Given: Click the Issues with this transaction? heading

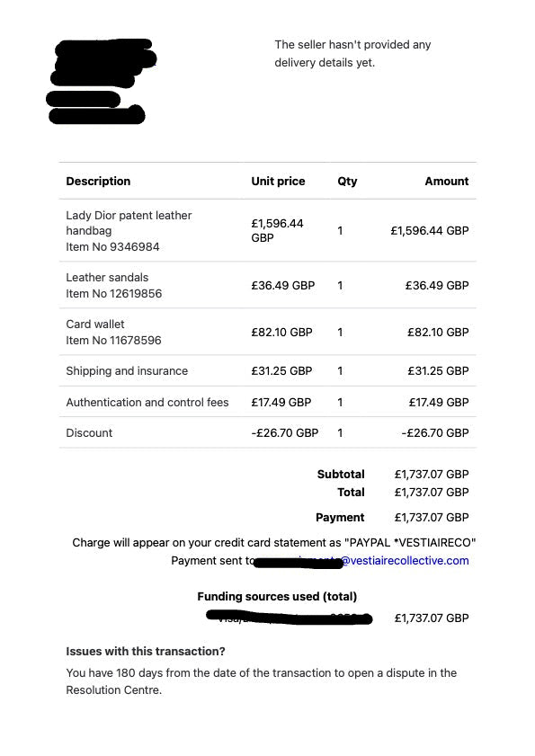Looking at the screenshot, I should (x=146, y=652).
